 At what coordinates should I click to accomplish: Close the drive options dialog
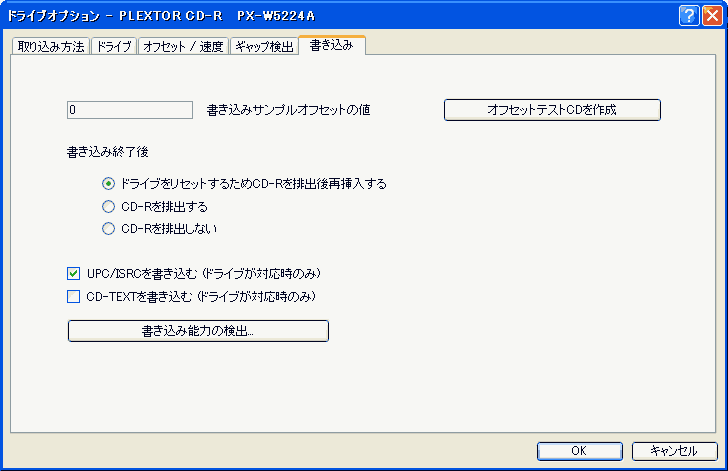pos(712,16)
